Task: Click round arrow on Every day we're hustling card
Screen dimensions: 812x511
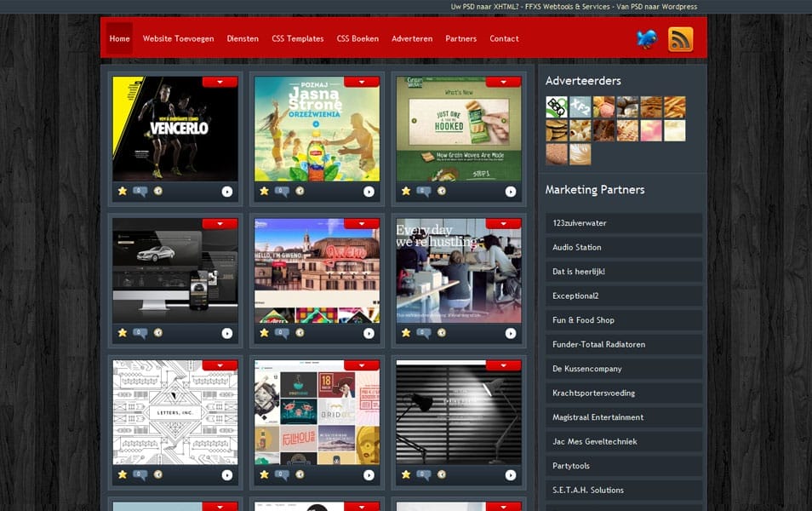Action: point(511,333)
